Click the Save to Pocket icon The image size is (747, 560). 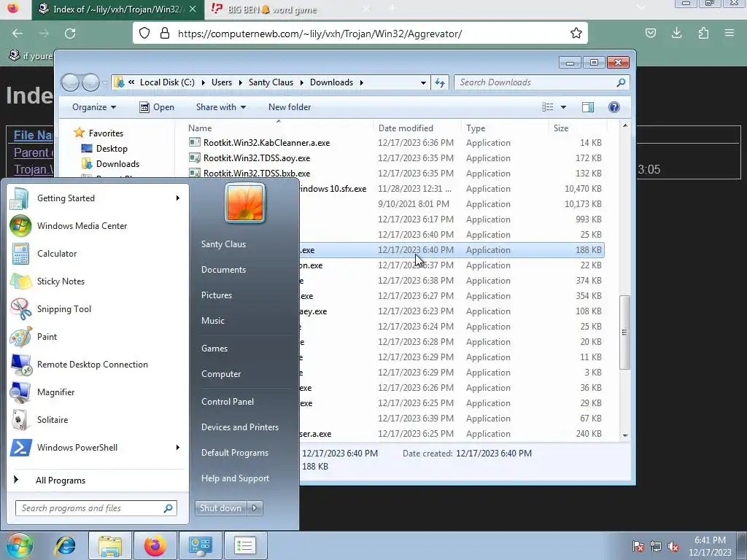coord(650,34)
